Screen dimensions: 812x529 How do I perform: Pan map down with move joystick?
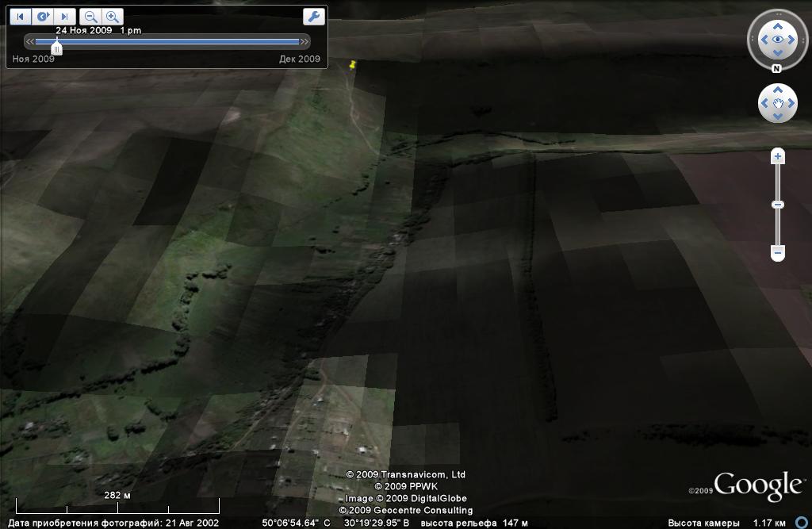click(777, 116)
